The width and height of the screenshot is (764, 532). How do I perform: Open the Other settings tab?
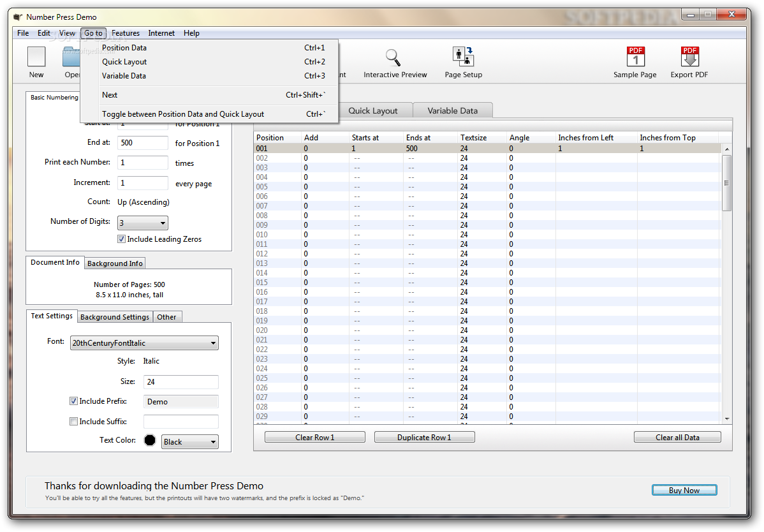[166, 317]
